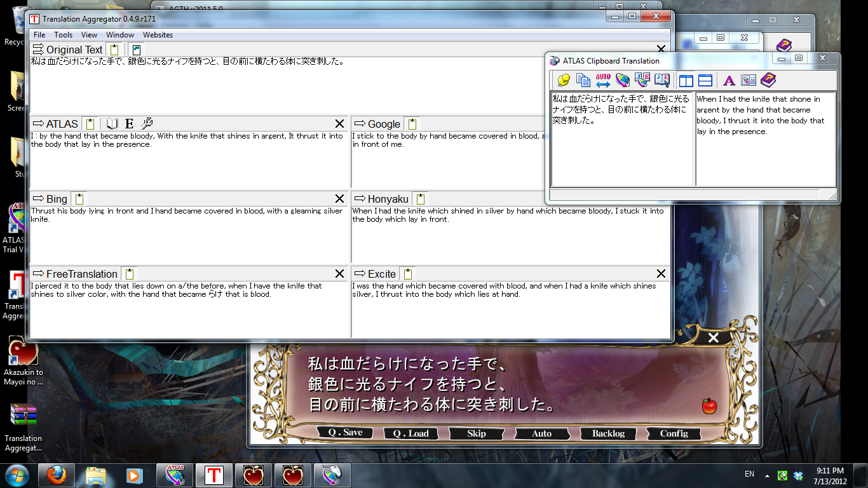
Task: Open ATLAS settings with the wrench icon
Action: [146, 123]
